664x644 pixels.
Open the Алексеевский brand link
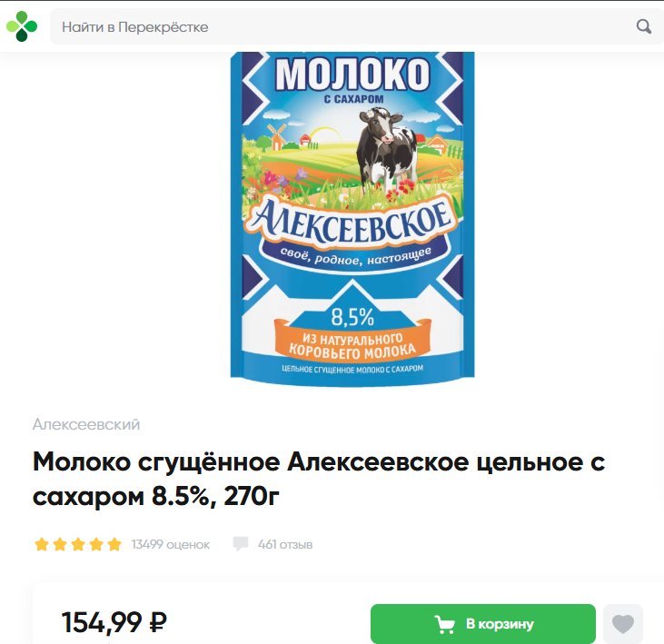(x=86, y=424)
